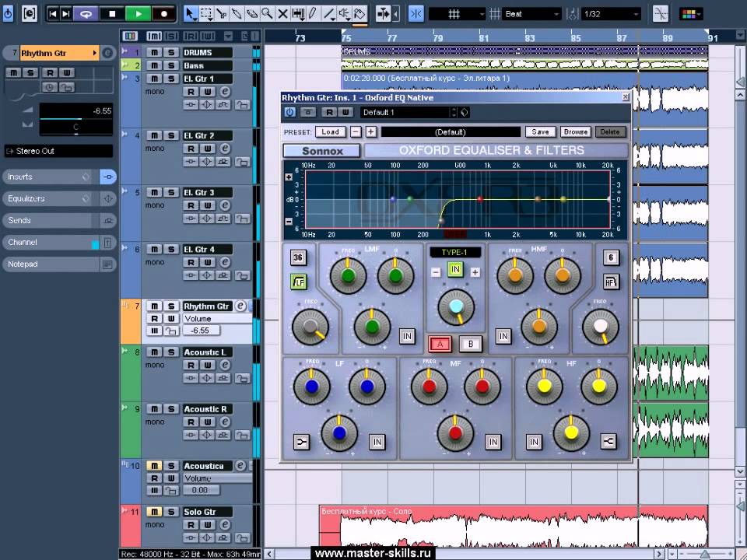Stop playback
The image size is (747, 560).
pyautogui.click(x=112, y=14)
